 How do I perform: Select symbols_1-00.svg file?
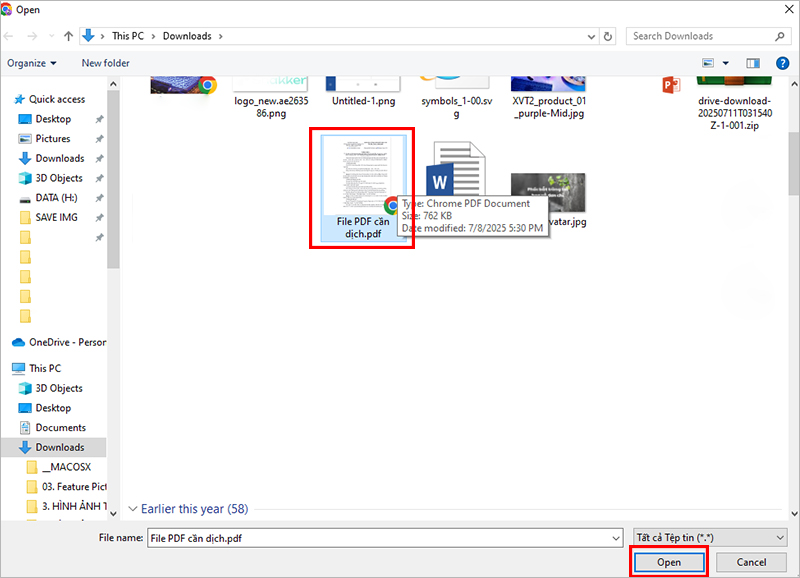tap(456, 97)
